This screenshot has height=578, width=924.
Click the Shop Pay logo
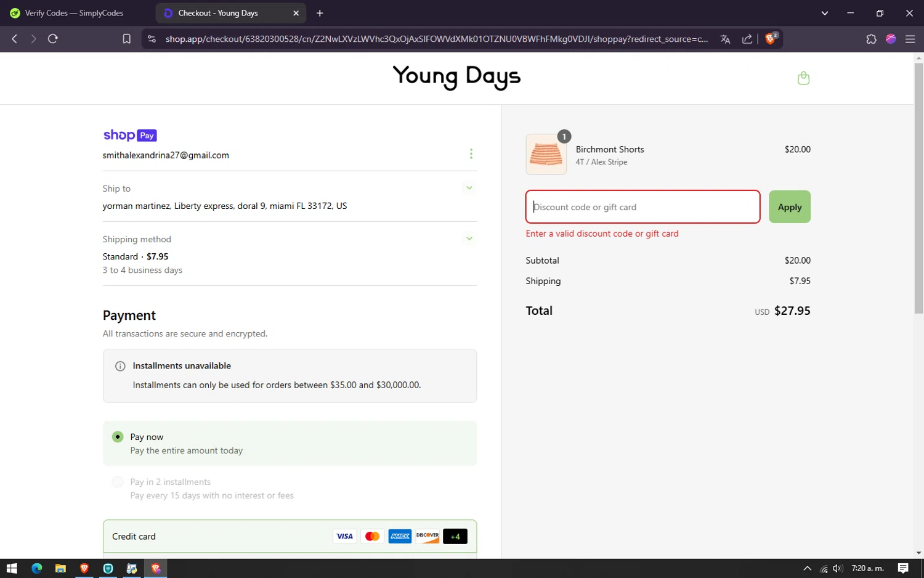tap(130, 135)
